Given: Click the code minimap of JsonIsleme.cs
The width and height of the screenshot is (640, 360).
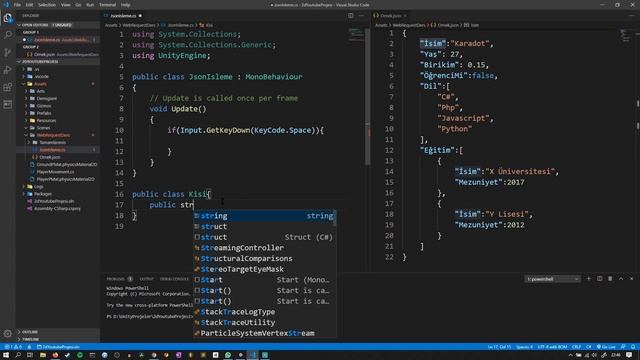Looking at the screenshot, I should point(356,34).
